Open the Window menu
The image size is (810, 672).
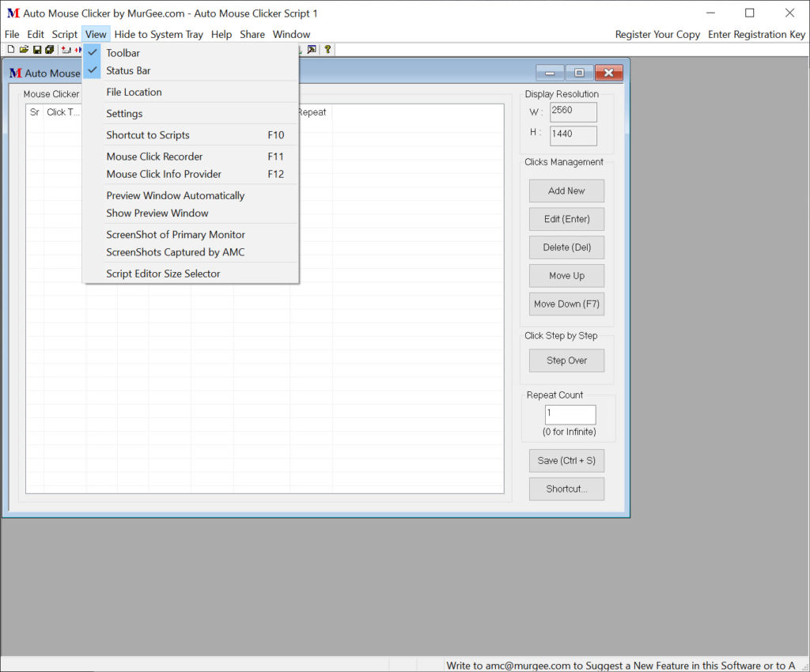tap(291, 34)
